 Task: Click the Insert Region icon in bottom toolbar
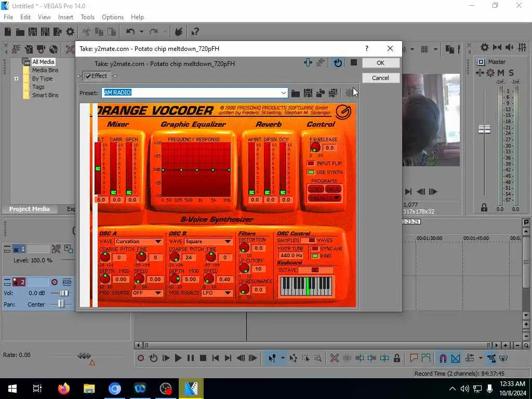[426, 357]
